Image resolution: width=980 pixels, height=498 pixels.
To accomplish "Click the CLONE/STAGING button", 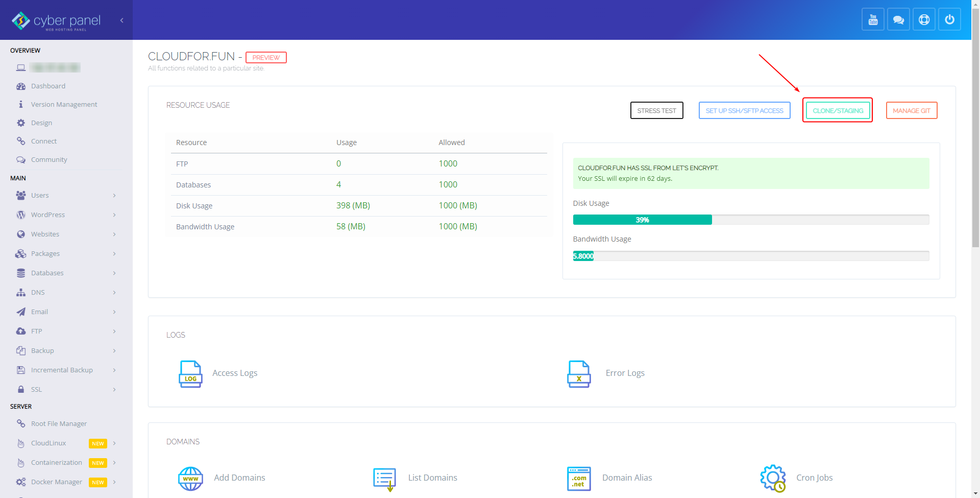I will point(838,111).
